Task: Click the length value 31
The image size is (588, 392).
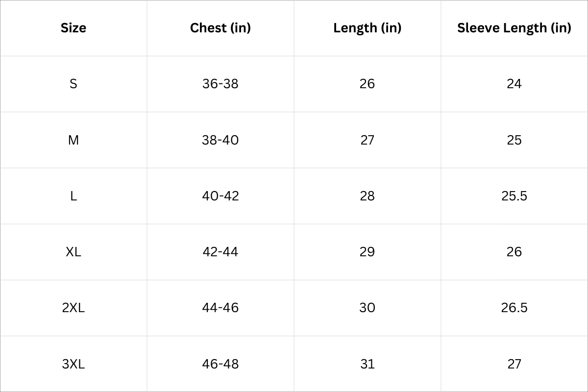Action: coord(367,364)
